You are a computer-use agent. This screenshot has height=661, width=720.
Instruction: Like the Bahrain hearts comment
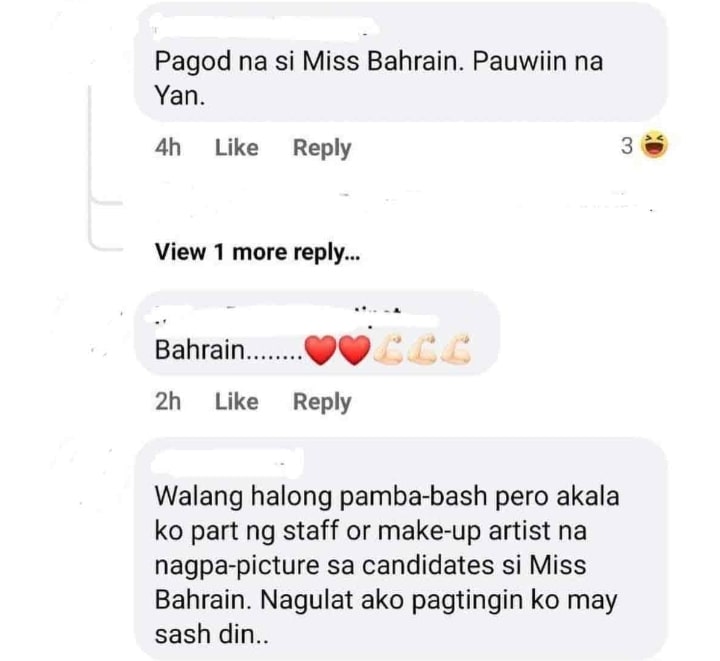pyautogui.click(x=236, y=402)
